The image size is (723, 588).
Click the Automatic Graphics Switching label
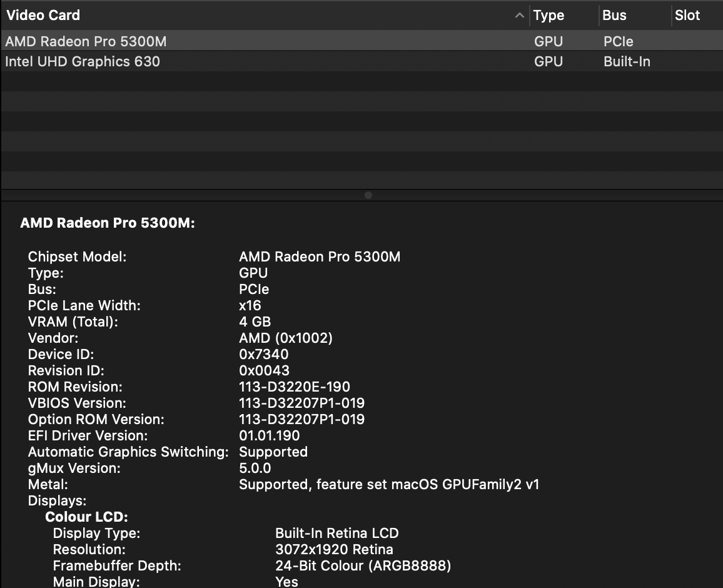point(128,452)
